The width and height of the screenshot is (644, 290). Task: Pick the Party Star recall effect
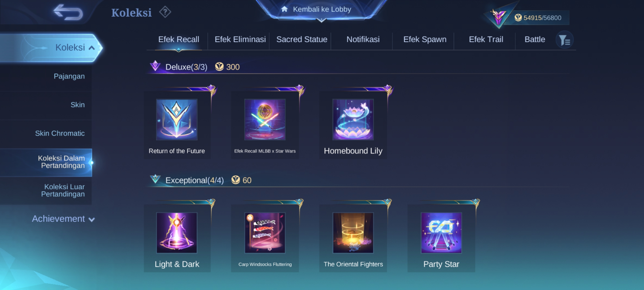click(441, 238)
